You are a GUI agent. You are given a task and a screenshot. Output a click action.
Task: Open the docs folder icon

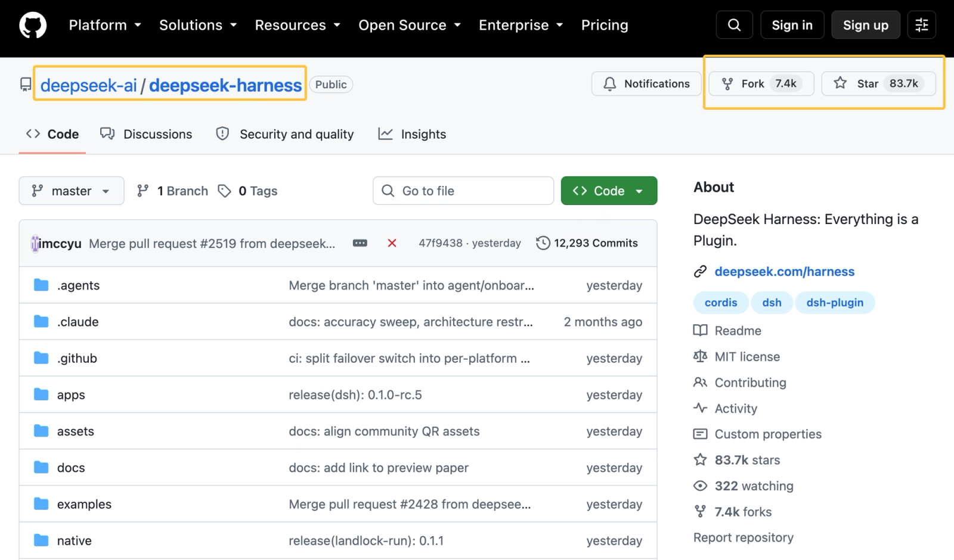[x=41, y=468]
